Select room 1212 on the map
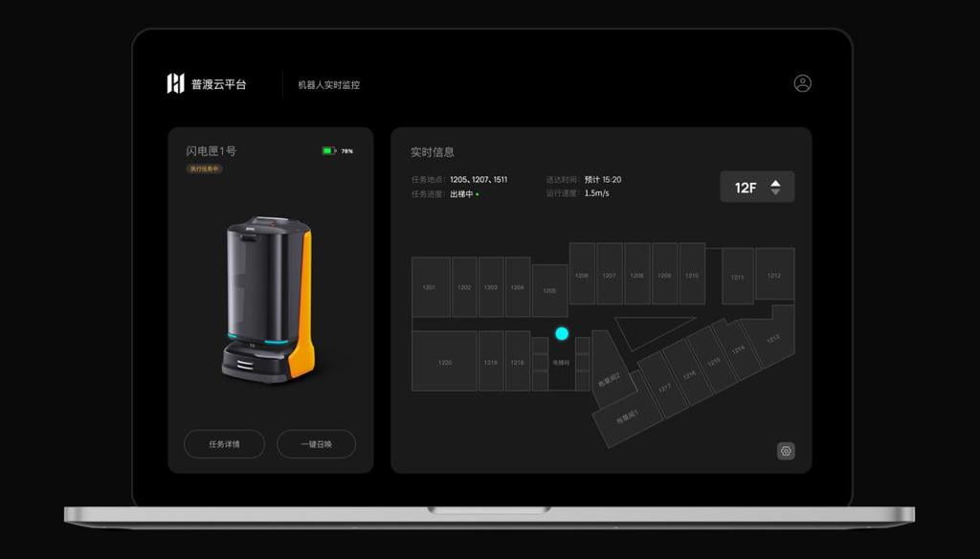 (x=773, y=275)
